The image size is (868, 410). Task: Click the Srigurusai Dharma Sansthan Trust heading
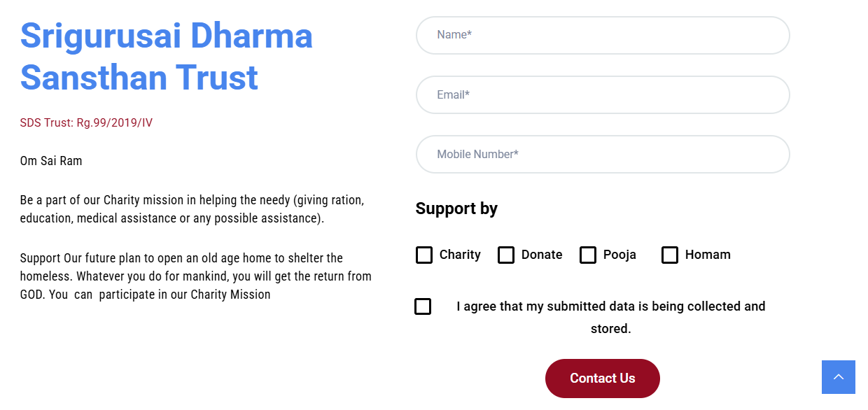point(166,57)
